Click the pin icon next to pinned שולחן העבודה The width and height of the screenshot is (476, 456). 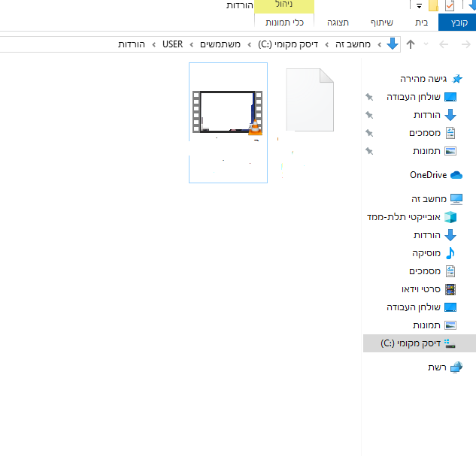pos(369,97)
